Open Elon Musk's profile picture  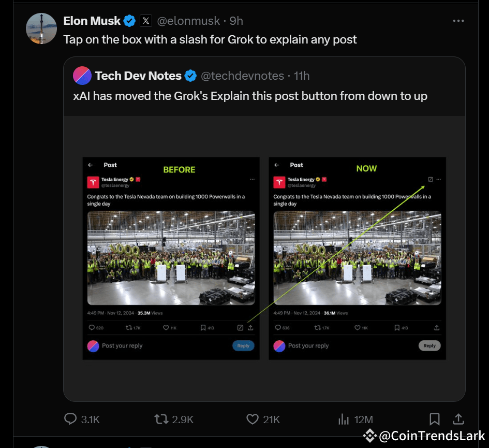(41, 28)
